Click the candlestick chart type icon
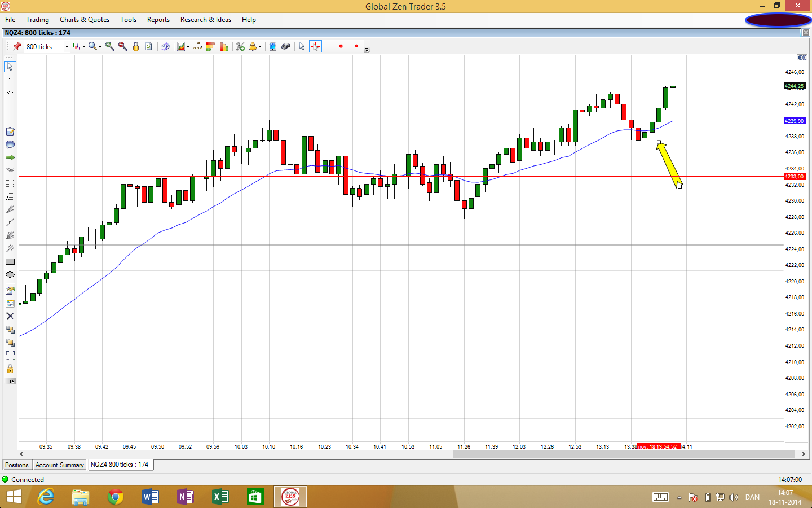The height and width of the screenshot is (508, 812). pos(77,46)
